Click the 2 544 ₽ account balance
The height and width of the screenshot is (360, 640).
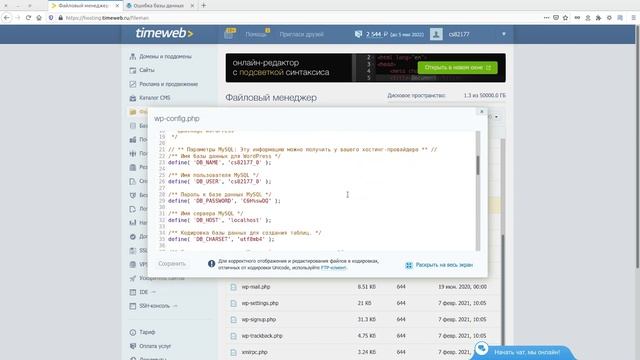[377, 34]
